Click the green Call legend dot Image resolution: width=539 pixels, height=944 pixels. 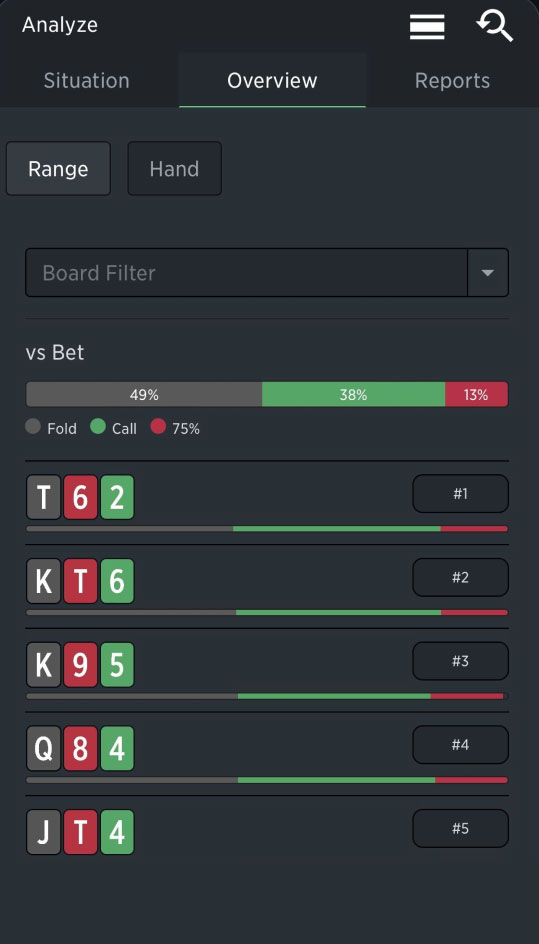click(x=98, y=427)
